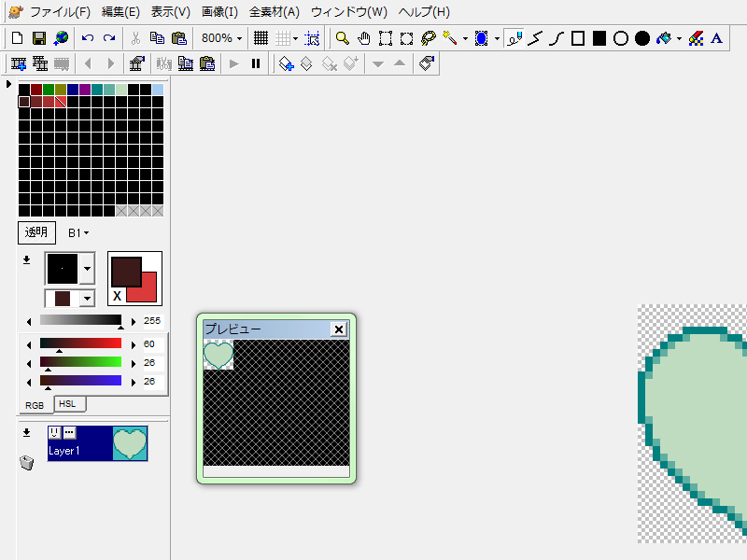The height and width of the screenshot is (560, 747).
Task: Swap foreground and background colors preview
Action: pos(118,296)
